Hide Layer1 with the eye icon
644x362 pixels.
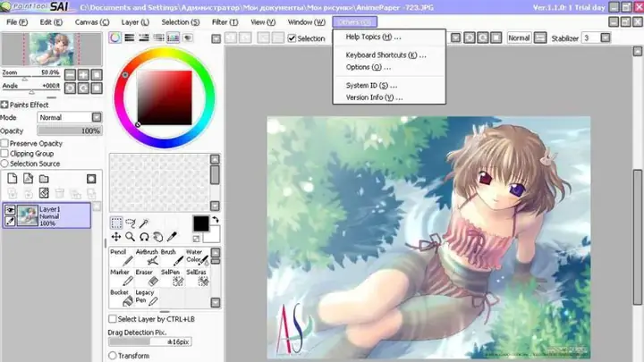tap(10, 210)
